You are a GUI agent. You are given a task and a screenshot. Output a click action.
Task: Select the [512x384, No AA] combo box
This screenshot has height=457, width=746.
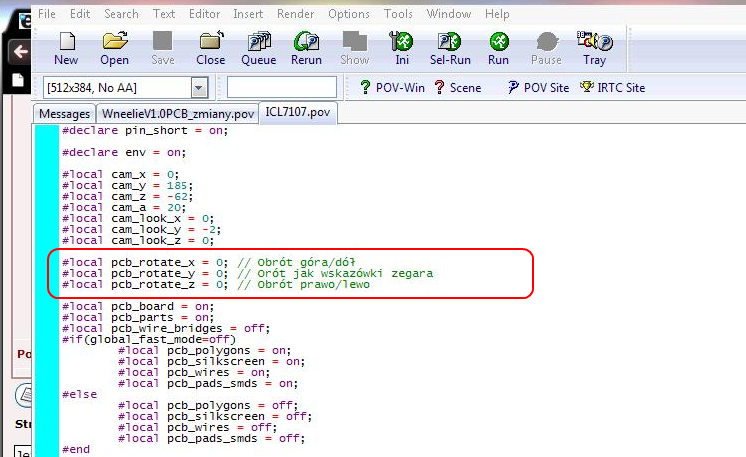[x=126, y=88]
